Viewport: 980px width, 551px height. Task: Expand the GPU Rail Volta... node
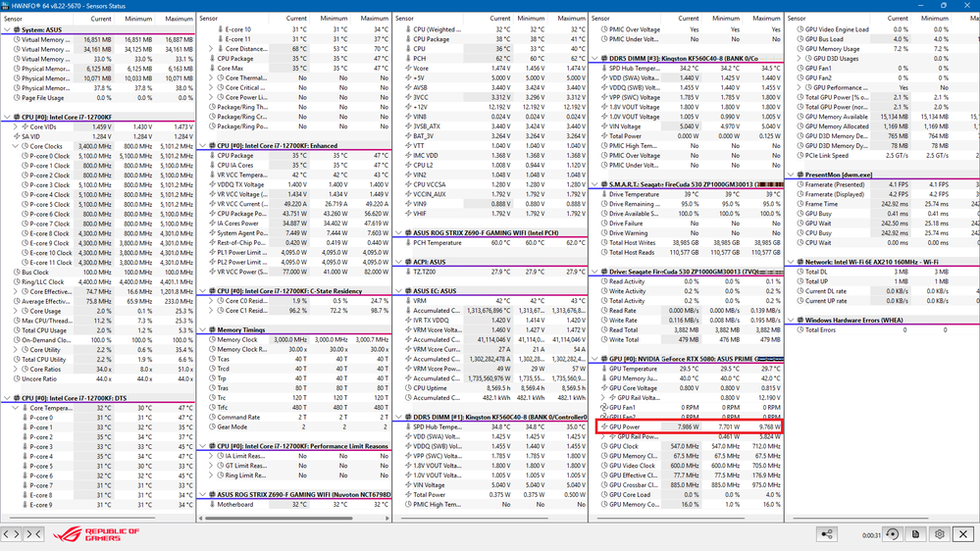(x=603, y=397)
